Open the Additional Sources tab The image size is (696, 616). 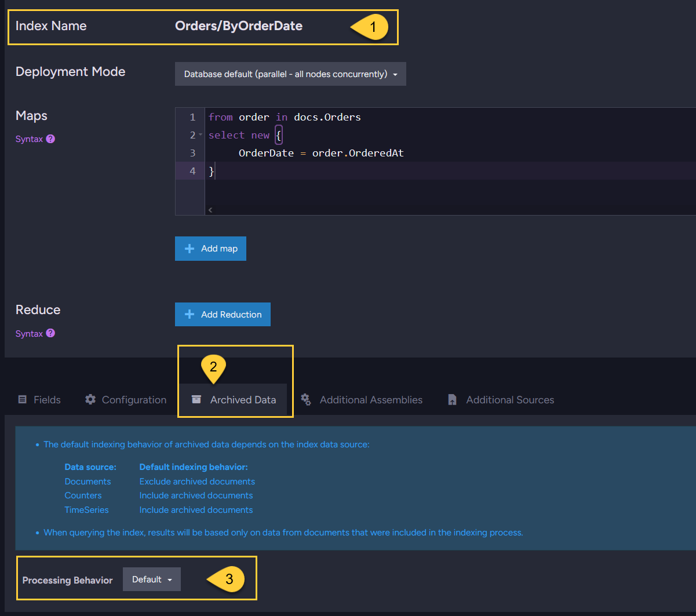[501, 400]
